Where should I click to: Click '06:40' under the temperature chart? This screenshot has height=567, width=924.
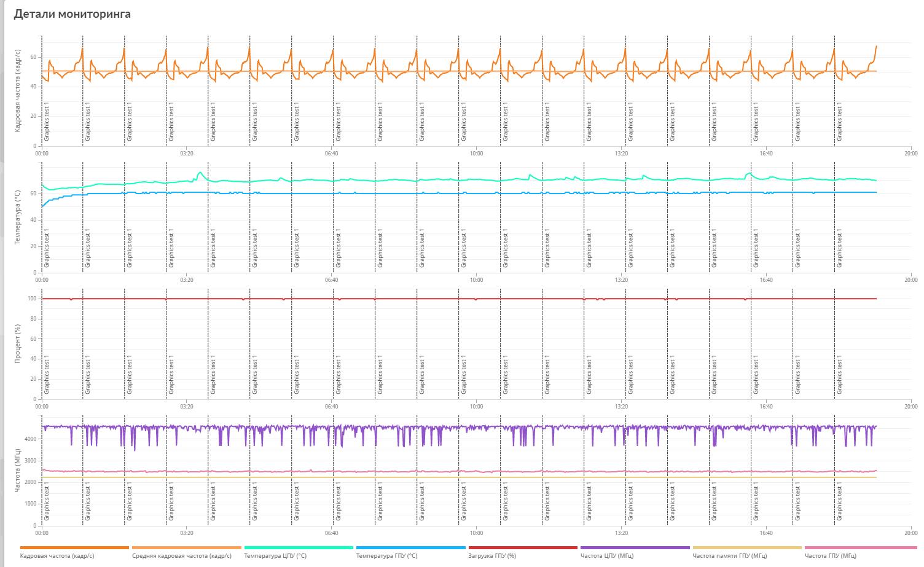point(332,280)
